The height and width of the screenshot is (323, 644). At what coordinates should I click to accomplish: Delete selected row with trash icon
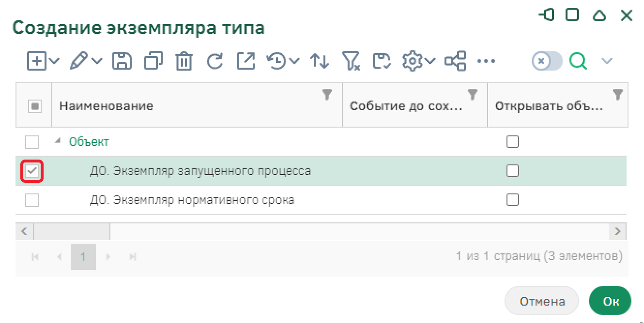(184, 61)
